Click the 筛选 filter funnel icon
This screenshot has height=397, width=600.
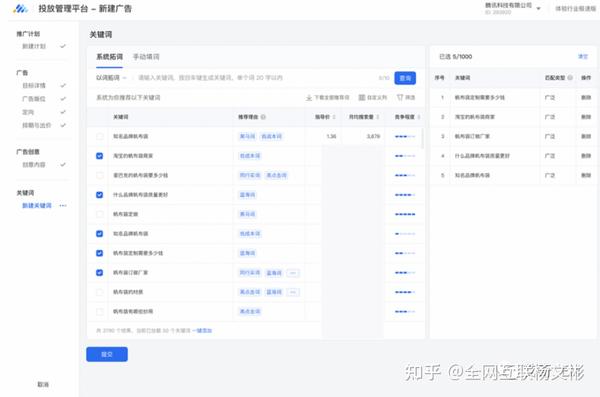(x=400, y=98)
